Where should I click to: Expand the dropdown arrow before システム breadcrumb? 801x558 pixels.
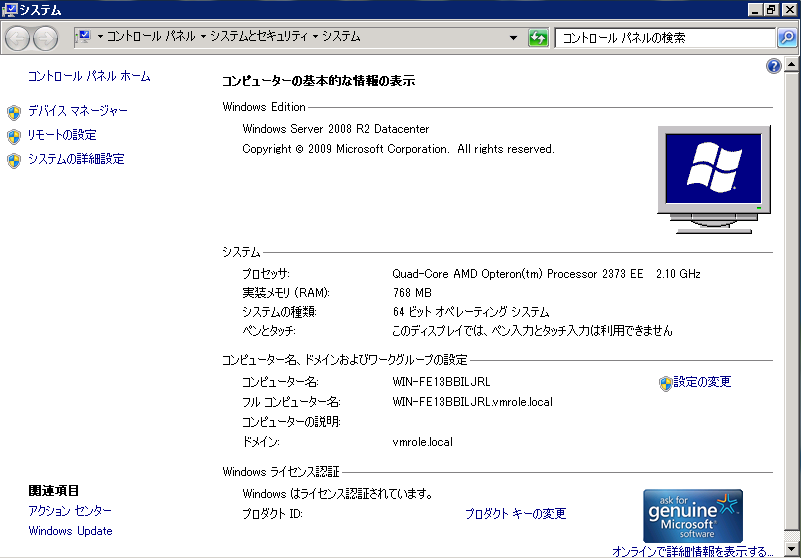(315, 37)
